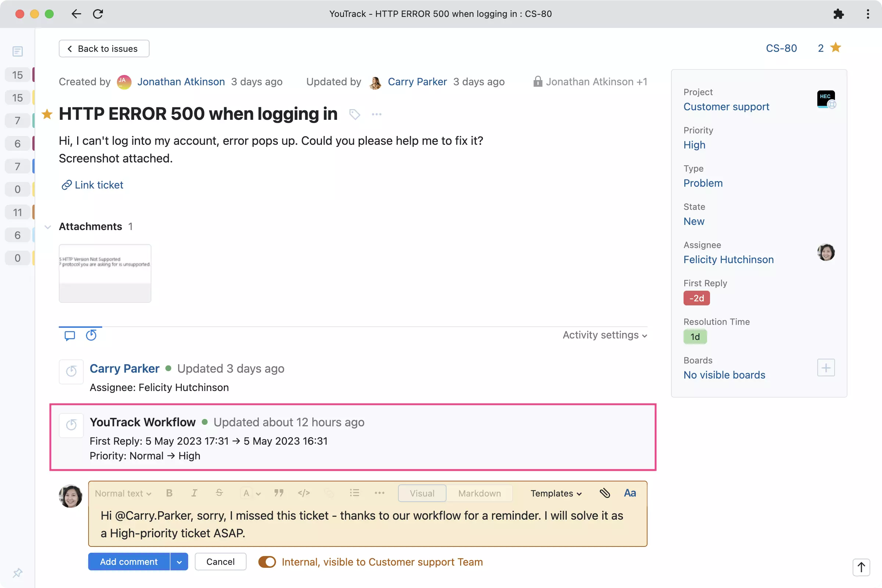Apply strikethrough formatting to comment text

pyautogui.click(x=219, y=493)
